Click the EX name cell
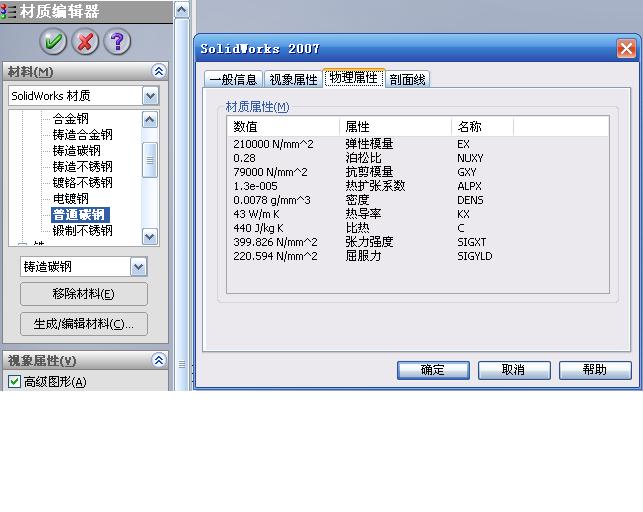 click(463, 144)
